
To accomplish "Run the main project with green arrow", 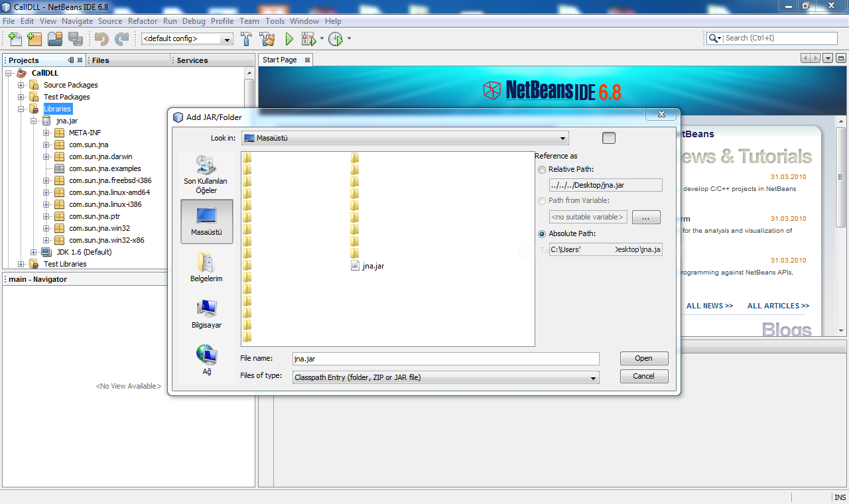I will pos(289,39).
